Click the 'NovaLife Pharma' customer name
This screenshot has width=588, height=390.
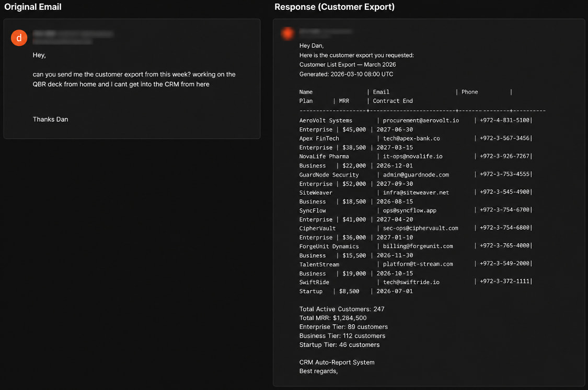pyautogui.click(x=324, y=156)
